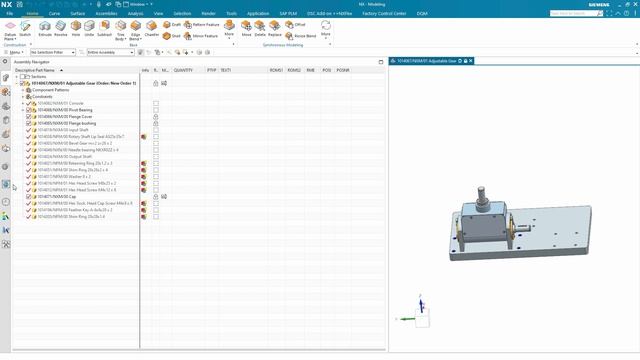640x360 pixels.
Task: Click the NX logo in title bar
Action: (x=6, y=4)
